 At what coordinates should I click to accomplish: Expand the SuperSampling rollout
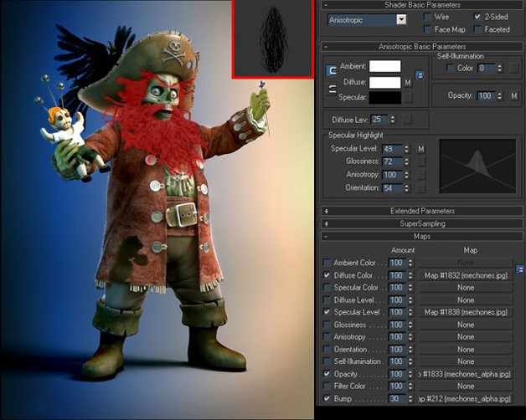coord(422,223)
